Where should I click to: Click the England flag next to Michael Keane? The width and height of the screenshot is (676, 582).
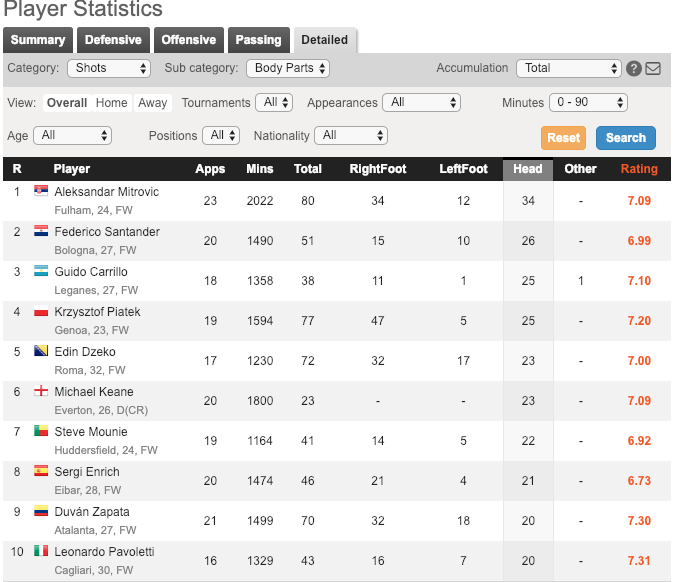[41, 391]
